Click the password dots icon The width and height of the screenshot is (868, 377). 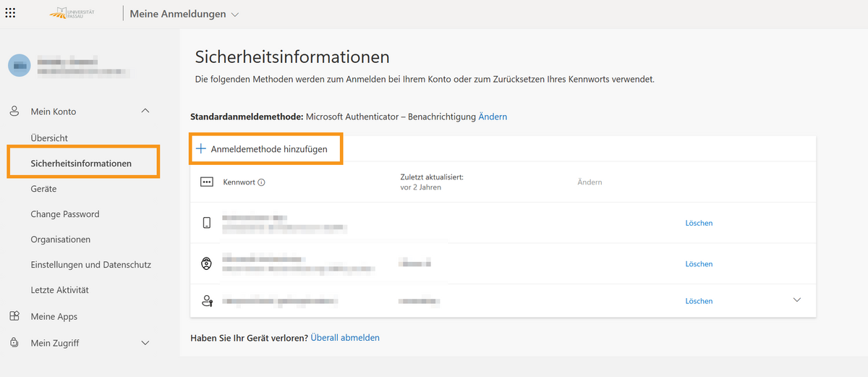[206, 182]
